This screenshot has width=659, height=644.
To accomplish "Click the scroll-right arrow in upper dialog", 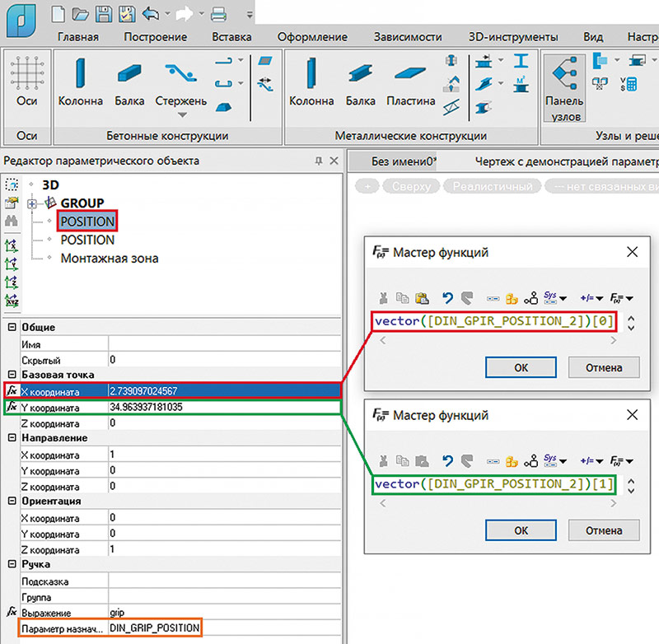I will point(613,341).
